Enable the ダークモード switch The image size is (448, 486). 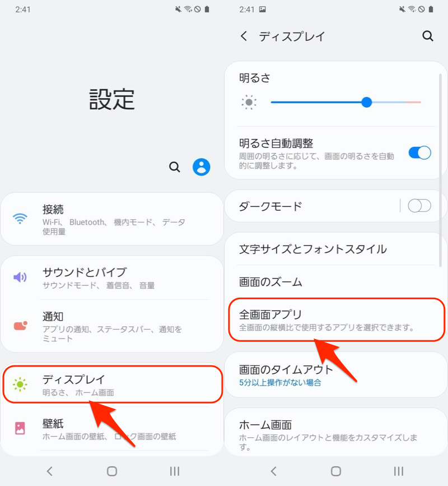[x=419, y=206]
